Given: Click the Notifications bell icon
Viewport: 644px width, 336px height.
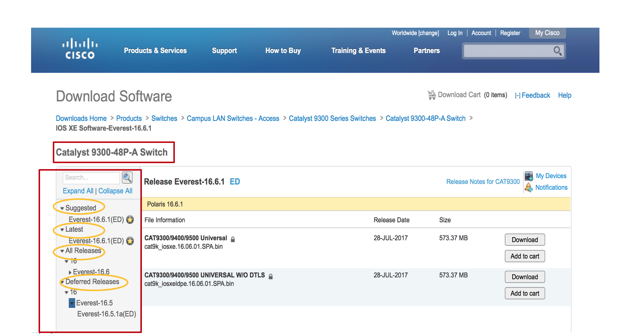Looking at the screenshot, I should 528,187.
